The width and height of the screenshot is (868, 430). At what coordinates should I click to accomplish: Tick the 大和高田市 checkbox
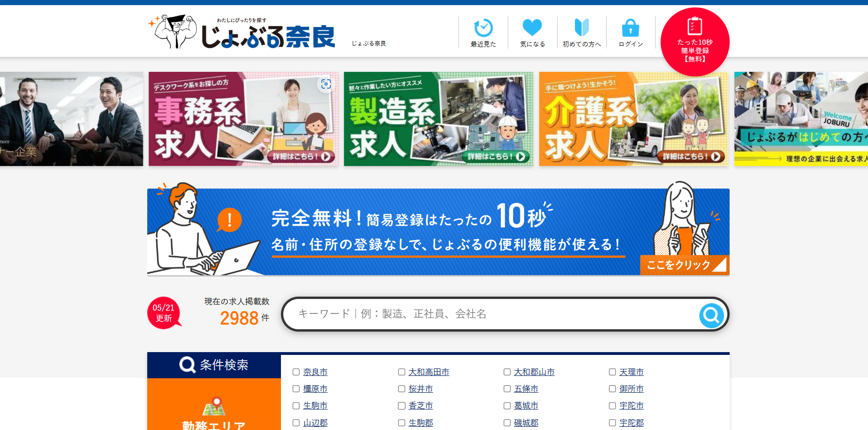[402, 372]
